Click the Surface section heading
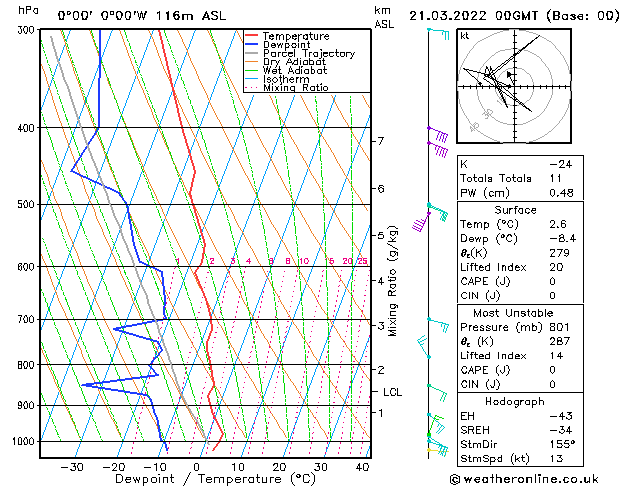 point(515,210)
